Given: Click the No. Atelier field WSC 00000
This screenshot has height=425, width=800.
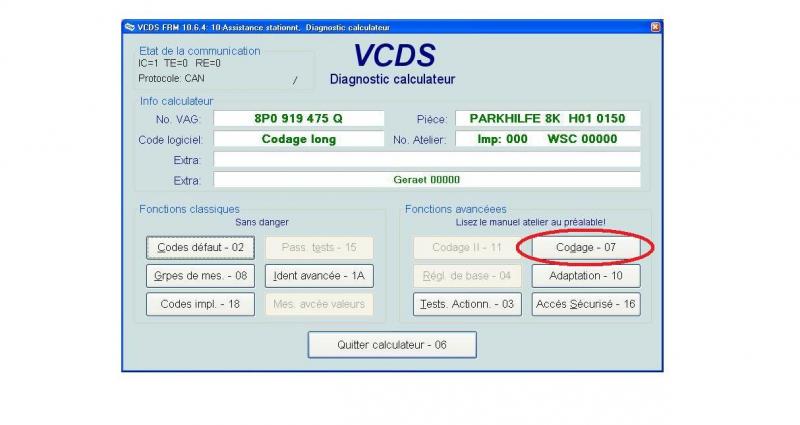Looking at the screenshot, I should [x=547, y=139].
